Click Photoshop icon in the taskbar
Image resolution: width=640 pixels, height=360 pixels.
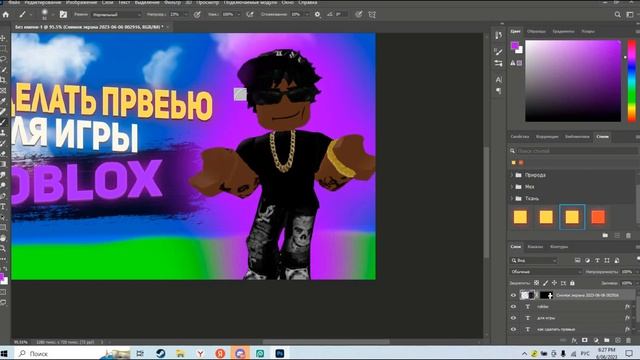280,353
